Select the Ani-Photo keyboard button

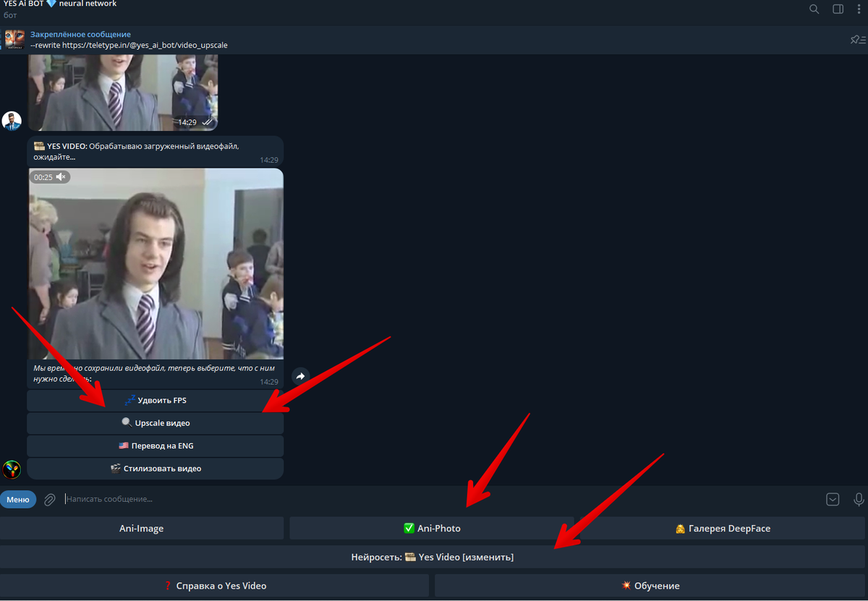point(432,528)
